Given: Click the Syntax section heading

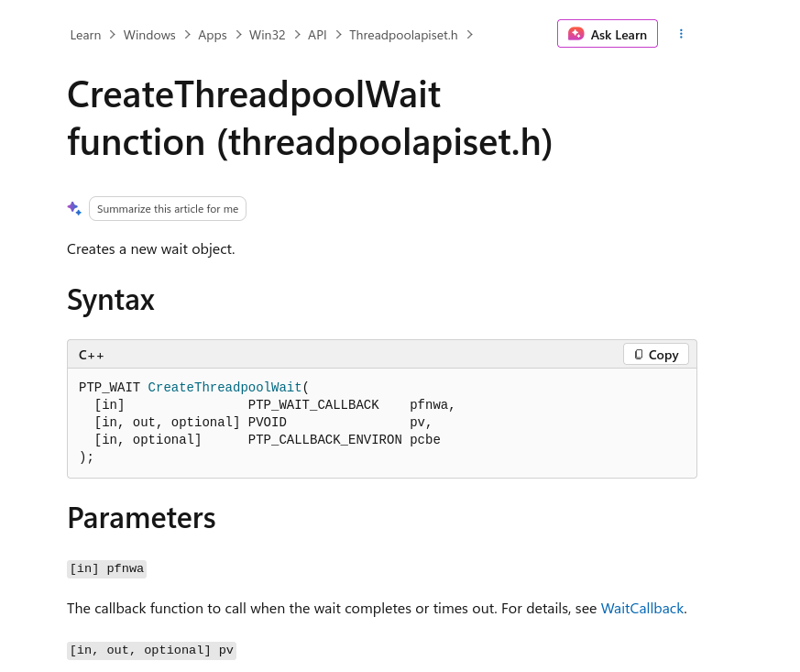Looking at the screenshot, I should coord(111,300).
